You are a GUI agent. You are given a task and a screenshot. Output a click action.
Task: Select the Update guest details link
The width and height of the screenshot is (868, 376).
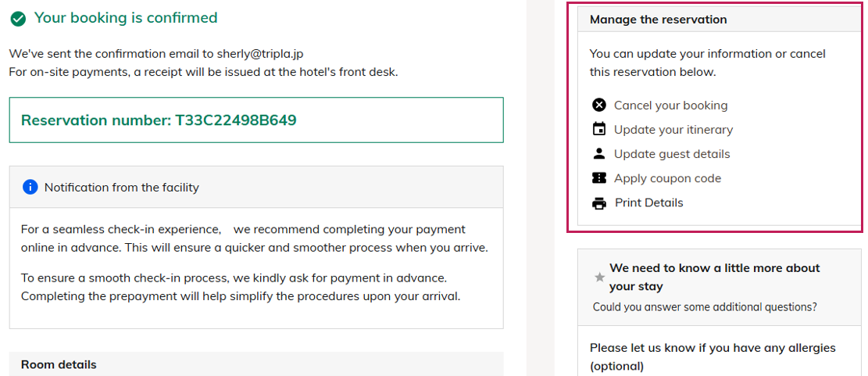point(672,154)
